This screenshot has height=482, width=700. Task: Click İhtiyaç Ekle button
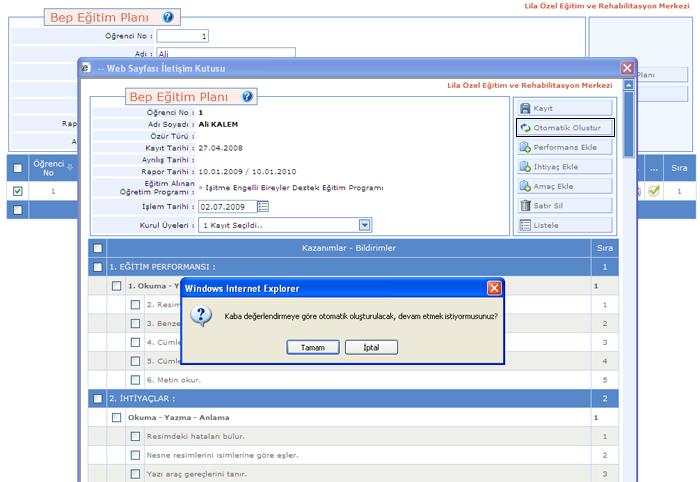tap(564, 166)
